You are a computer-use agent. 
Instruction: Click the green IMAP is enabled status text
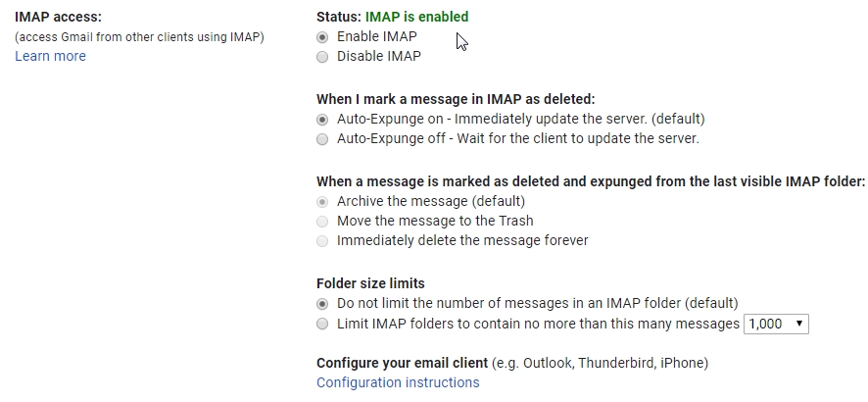click(x=416, y=18)
